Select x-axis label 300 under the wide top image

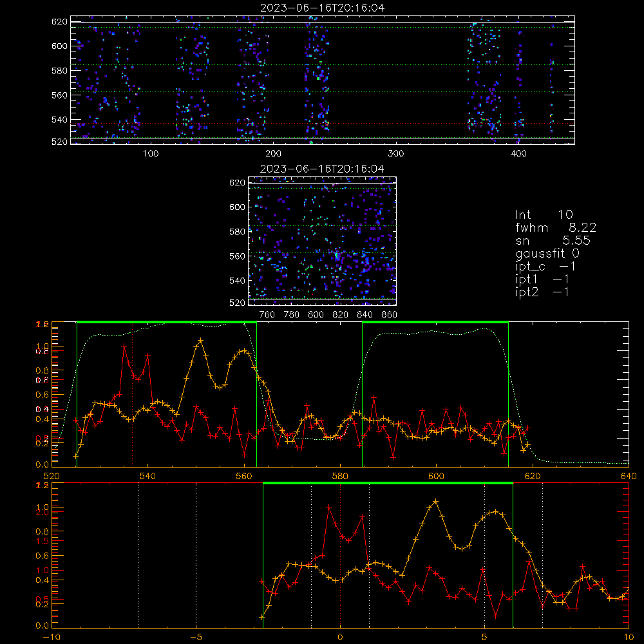pyautogui.click(x=396, y=154)
